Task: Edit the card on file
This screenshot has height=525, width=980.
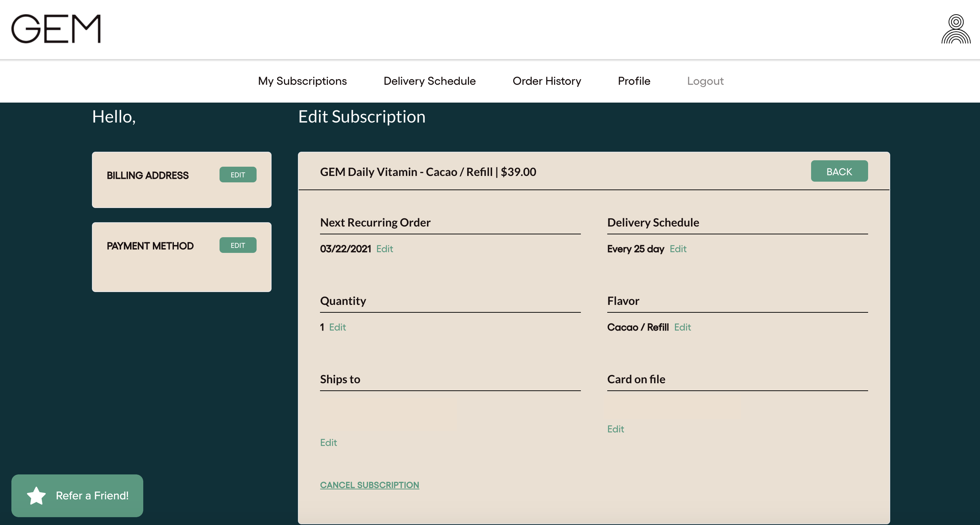Action: [x=615, y=429]
